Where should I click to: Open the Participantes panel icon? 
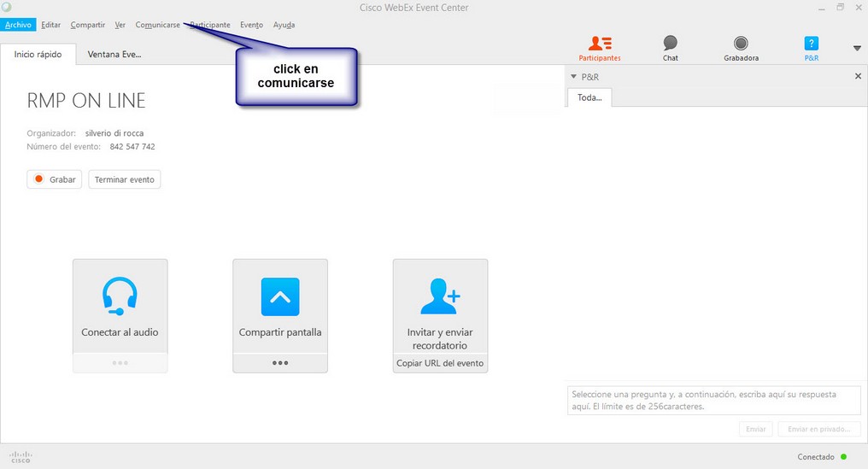[600, 48]
